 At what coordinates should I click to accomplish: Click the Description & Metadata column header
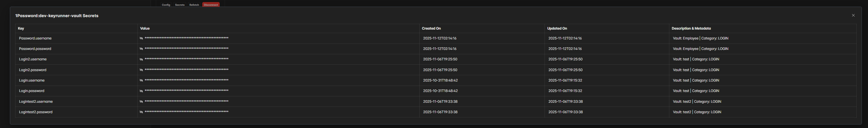(691, 28)
